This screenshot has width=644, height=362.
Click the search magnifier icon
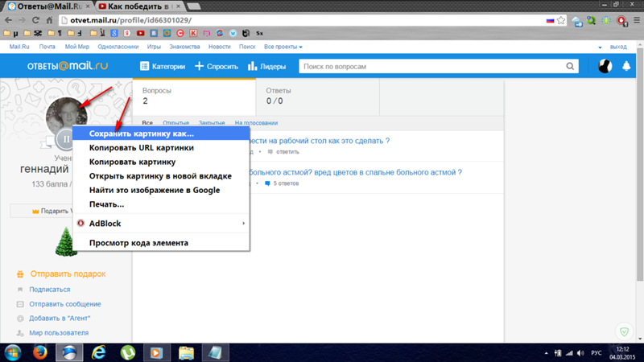[570, 67]
